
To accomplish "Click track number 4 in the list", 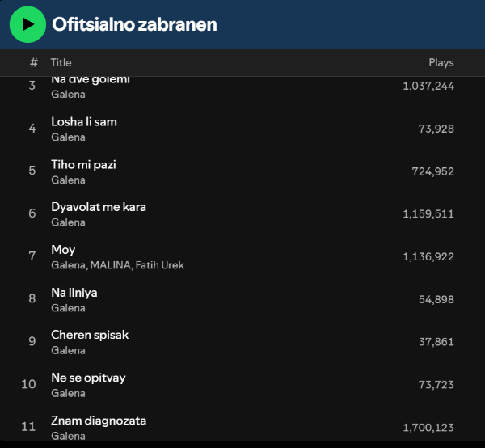I will (x=32, y=129).
